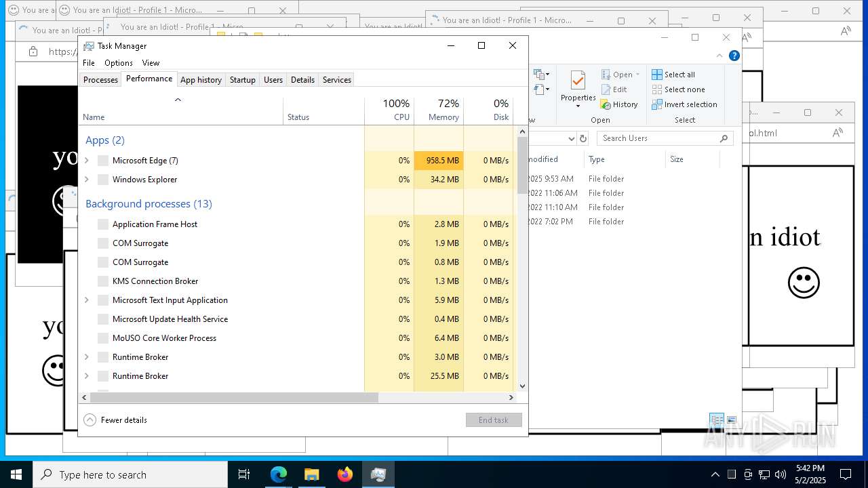Sort processes by Memory column

tap(439, 110)
